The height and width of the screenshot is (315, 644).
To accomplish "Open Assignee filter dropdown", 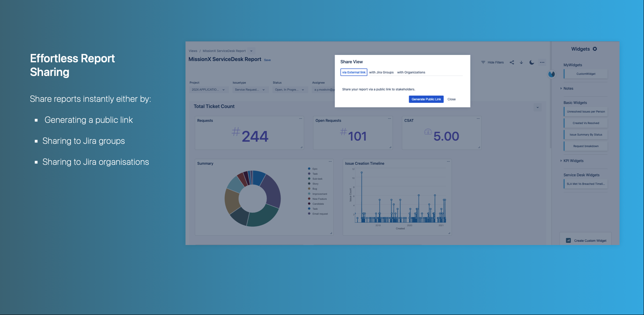I will [324, 90].
